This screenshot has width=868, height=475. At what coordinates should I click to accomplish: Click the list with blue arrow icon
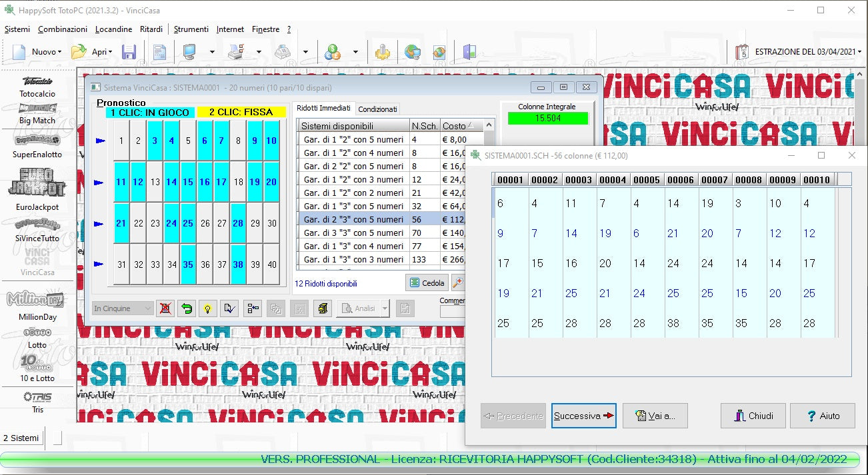pyautogui.click(x=253, y=308)
